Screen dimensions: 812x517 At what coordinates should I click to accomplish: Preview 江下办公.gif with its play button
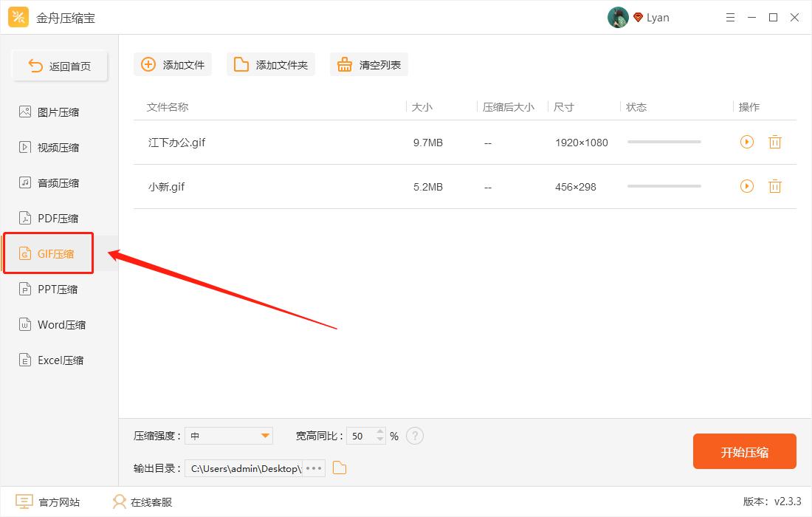tap(746, 142)
